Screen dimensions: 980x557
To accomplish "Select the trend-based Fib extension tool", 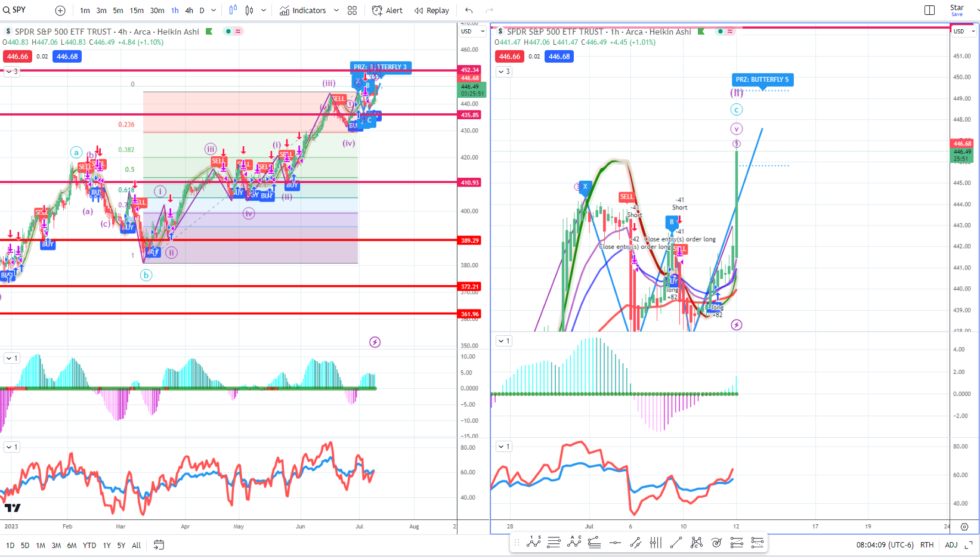I will [594, 542].
